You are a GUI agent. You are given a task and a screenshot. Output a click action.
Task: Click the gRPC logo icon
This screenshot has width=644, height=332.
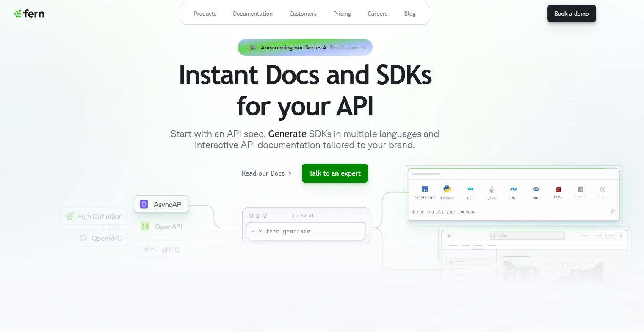[x=150, y=249]
